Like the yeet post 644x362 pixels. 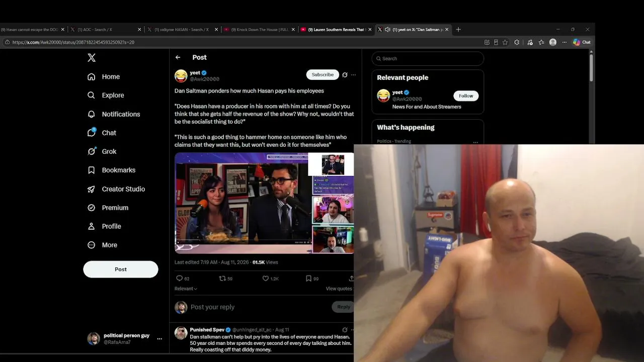(x=266, y=278)
